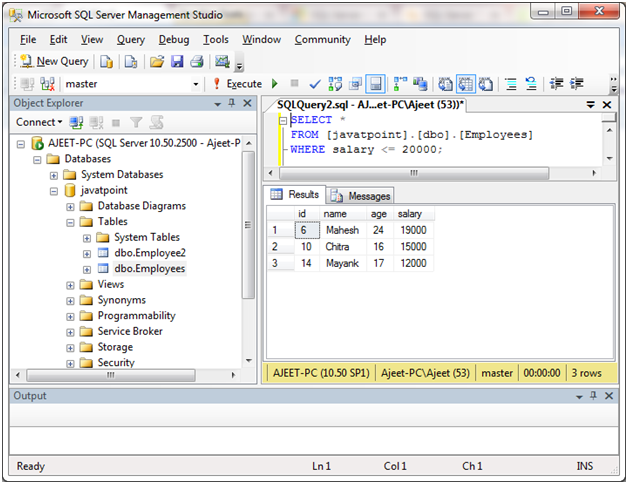Select dbo.Employees table in tree
The image size is (628, 484).
click(x=149, y=268)
